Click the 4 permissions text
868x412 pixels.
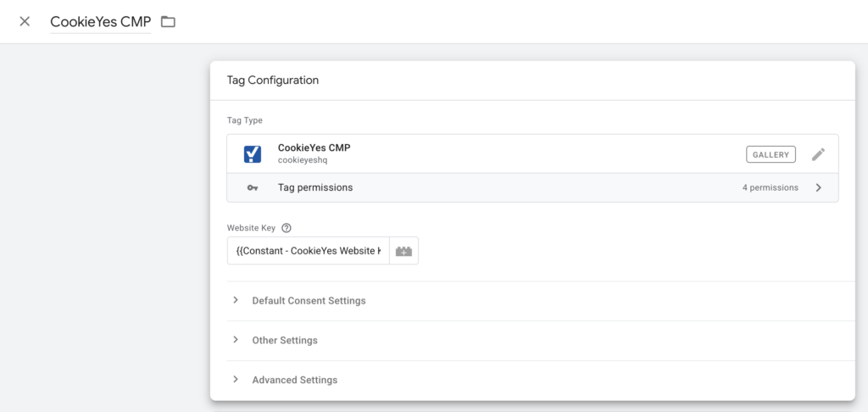(x=770, y=187)
